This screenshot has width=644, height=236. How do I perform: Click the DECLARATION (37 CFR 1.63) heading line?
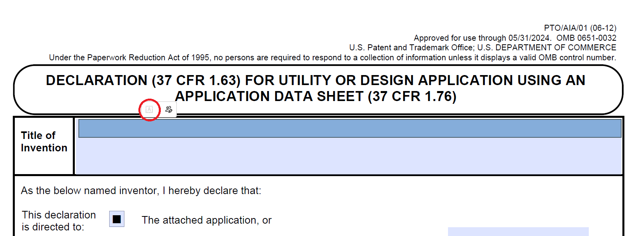(315, 80)
